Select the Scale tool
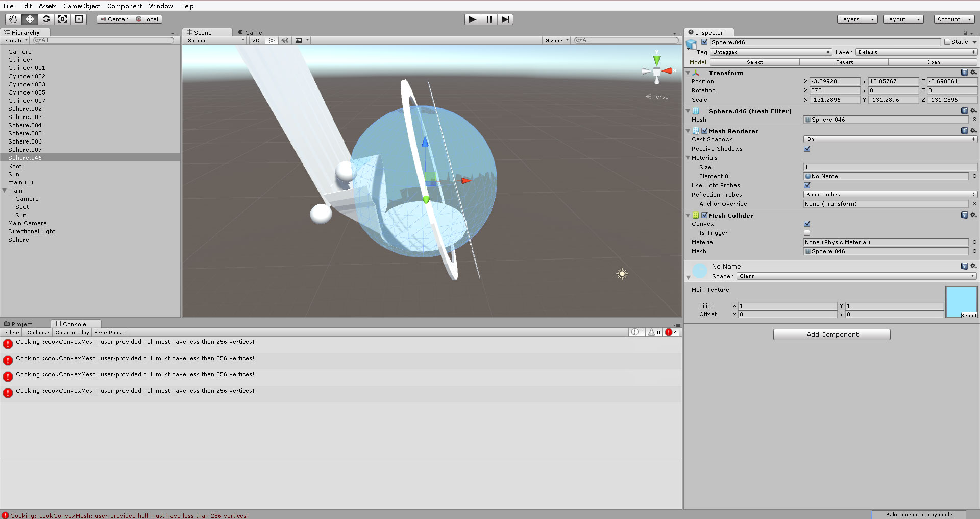This screenshot has width=980, height=519. (x=62, y=19)
